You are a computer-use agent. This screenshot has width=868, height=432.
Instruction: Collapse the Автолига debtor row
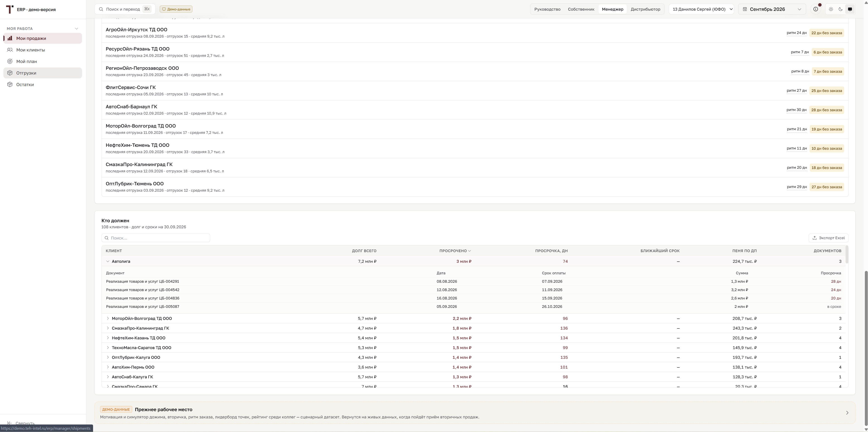pyautogui.click(x=108, y=261)
